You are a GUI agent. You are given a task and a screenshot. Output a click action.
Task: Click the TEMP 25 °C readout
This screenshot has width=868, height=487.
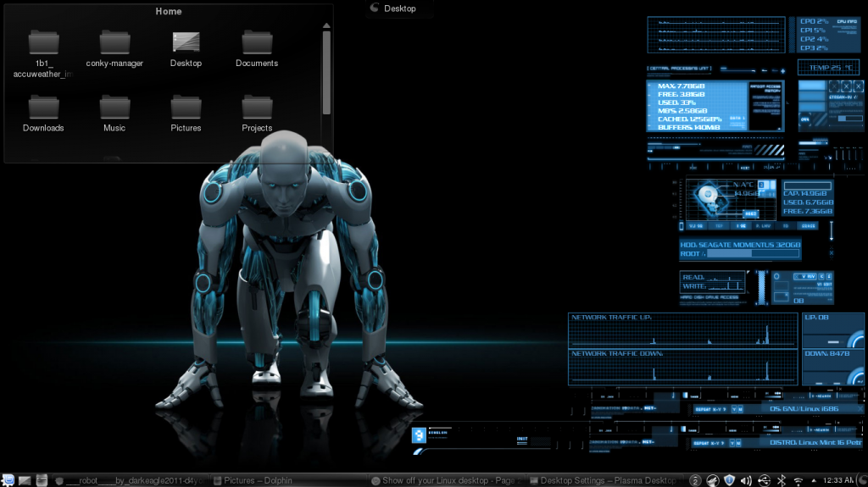[829, 68]
